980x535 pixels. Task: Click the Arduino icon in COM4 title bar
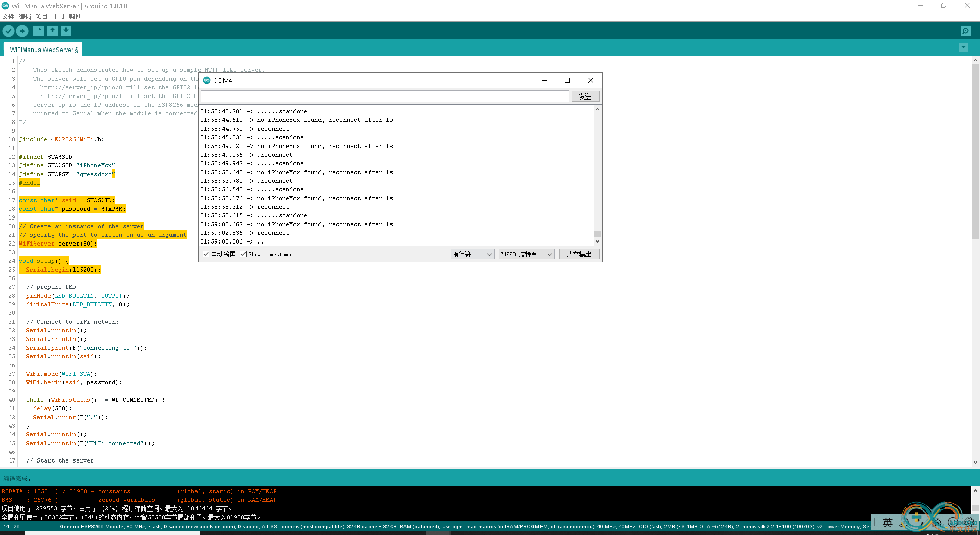(x=207, y=80)
